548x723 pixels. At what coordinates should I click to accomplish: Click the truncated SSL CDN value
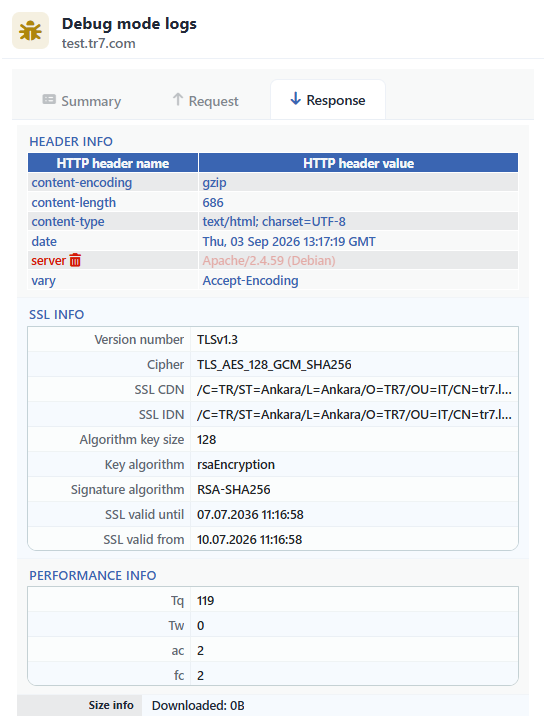(354, 390)
